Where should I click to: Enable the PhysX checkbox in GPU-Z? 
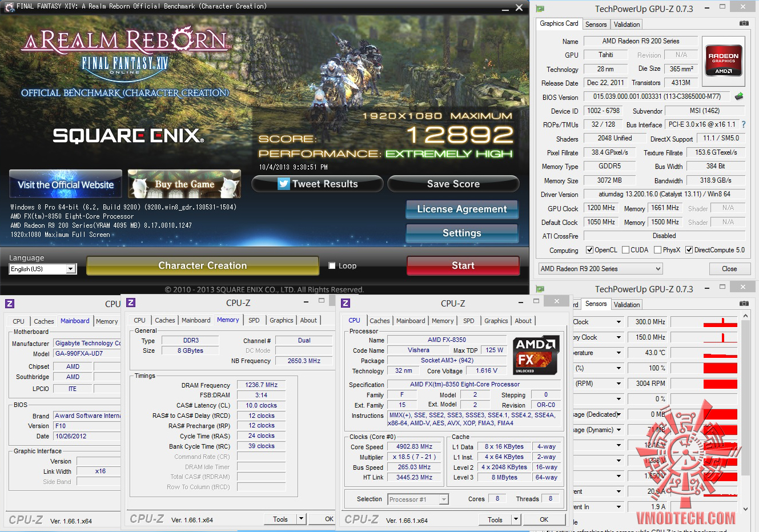point(658,250)
